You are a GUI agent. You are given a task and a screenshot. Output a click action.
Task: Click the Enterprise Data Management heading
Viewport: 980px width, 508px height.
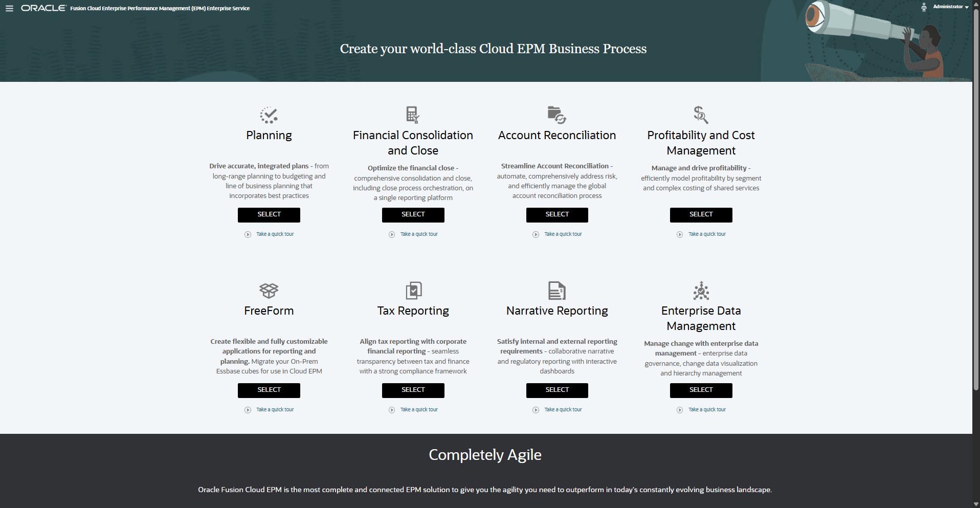tap(701, 318)
